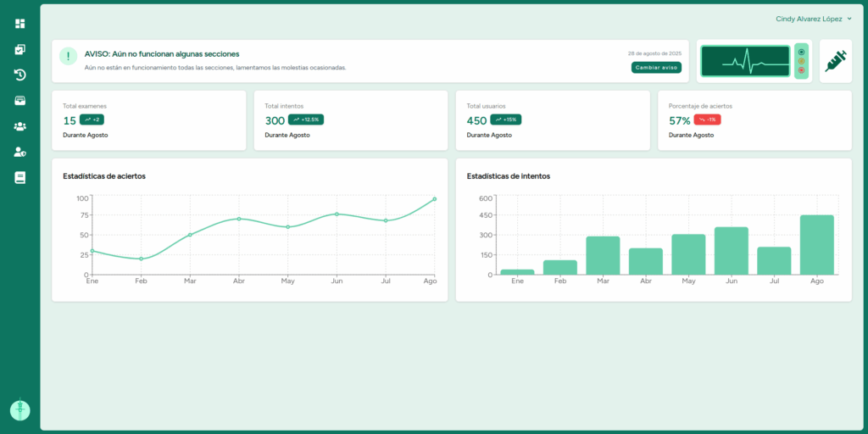Click the archive box sidebar icon
Image resolution: width=868 pixels, height=434 pixels.
[x=19, y=101]
